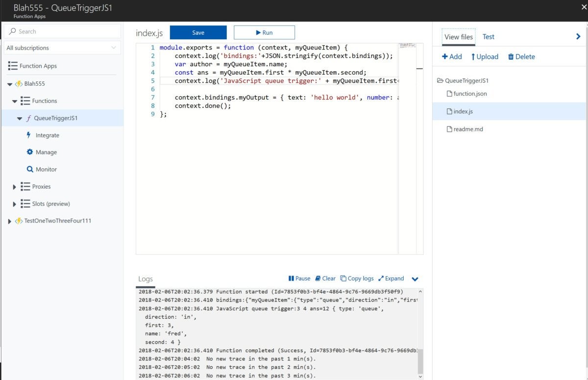The width and height of the screenshot is (588, 380).
Task: Click the Copy logs icon
Action: [343, 278]
